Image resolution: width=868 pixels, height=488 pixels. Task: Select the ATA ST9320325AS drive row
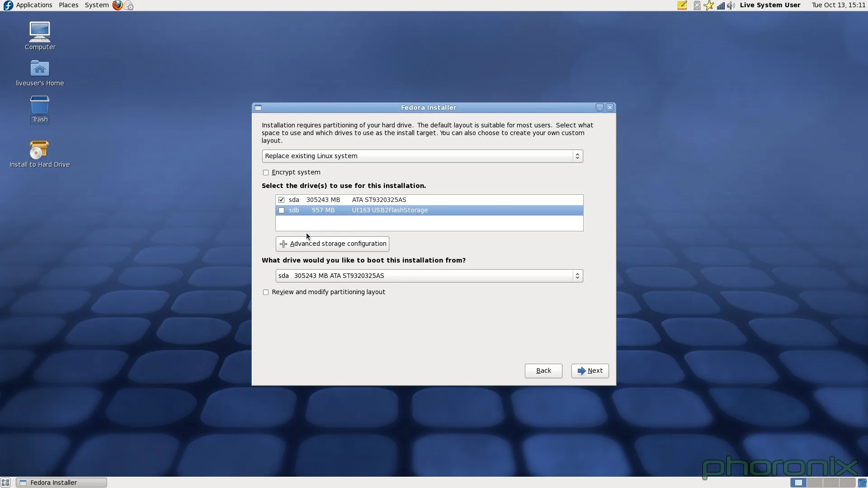click(x=429, y=200)
